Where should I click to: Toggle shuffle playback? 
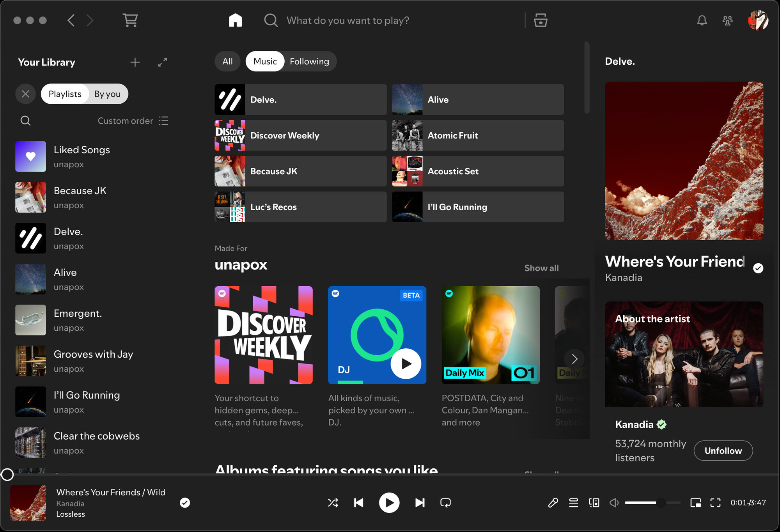[x=333, y=503]
